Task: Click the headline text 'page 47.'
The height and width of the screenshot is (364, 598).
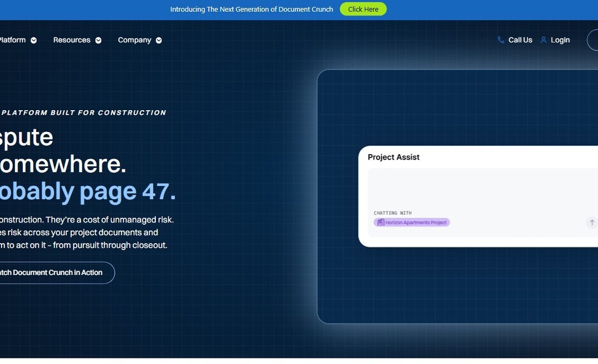Action: pos(128,191)
